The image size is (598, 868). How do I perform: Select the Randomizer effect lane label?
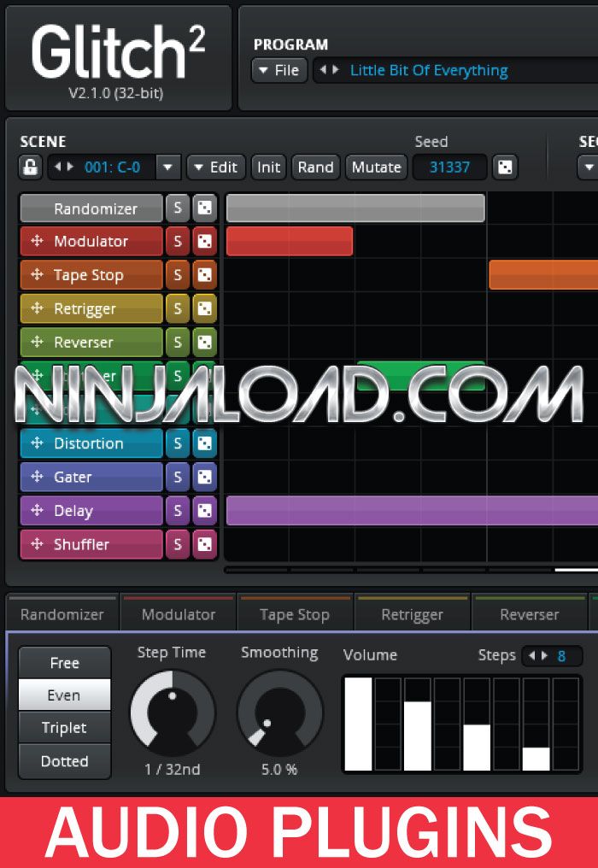(91, 208)
